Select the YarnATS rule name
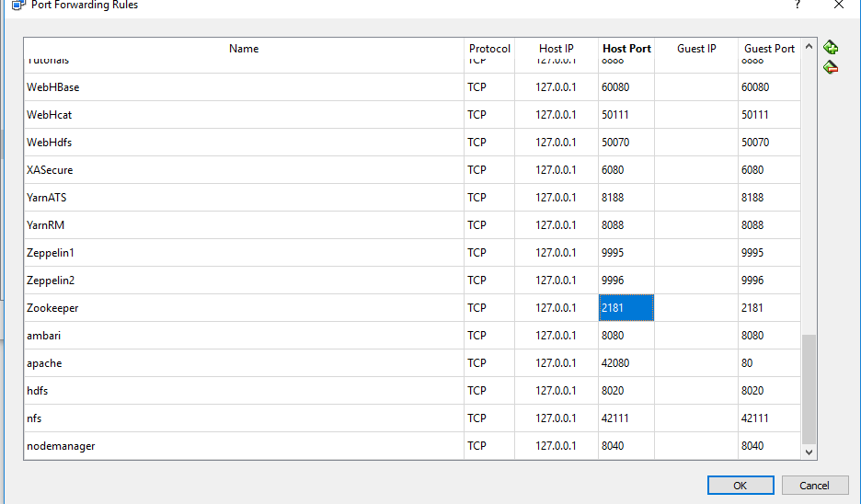 coord(47,198)
